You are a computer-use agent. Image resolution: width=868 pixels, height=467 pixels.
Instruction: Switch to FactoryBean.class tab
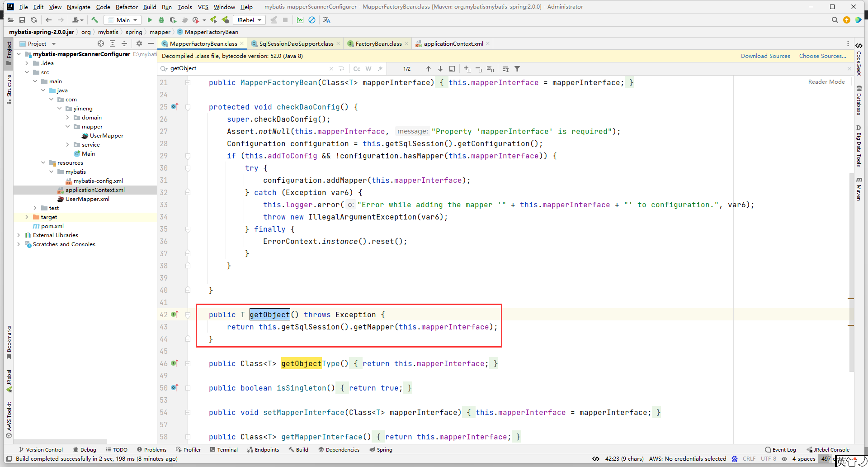click(x=378, y=43)
